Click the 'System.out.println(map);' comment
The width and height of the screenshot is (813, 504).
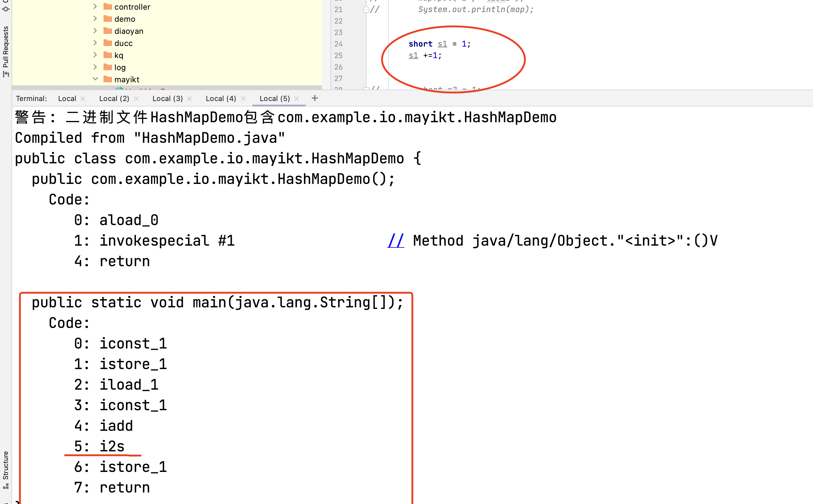click(x=476, y=9)
